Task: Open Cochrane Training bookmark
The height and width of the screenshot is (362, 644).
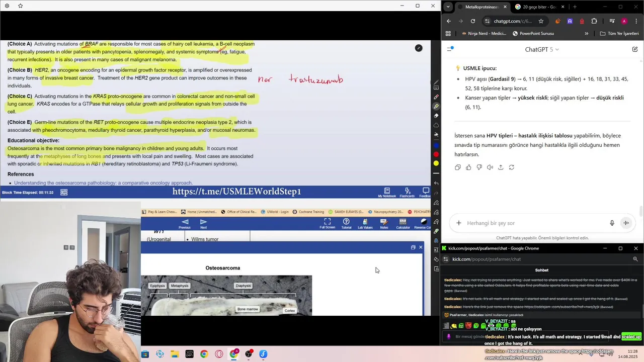Action: tap(308, 212)
